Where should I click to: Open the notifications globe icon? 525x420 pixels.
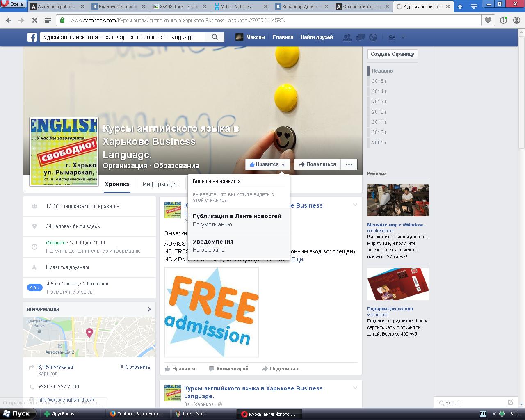pyautogui.click(x=373, y=37)
